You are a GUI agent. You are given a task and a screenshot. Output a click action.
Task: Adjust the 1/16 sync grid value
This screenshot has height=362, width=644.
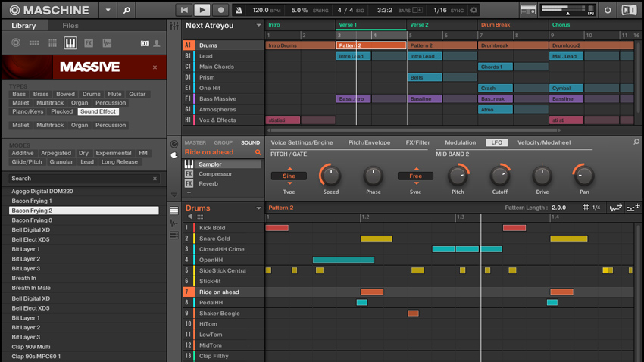point(440,10)
